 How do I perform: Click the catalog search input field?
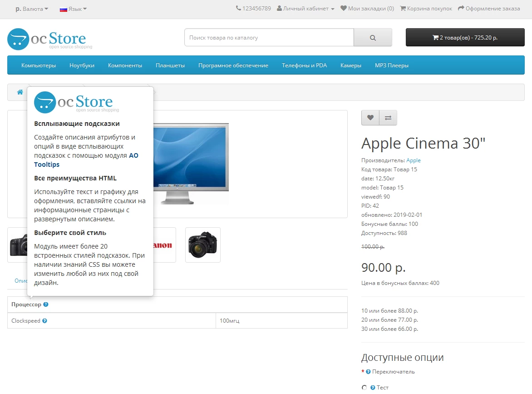click(269, 38)
